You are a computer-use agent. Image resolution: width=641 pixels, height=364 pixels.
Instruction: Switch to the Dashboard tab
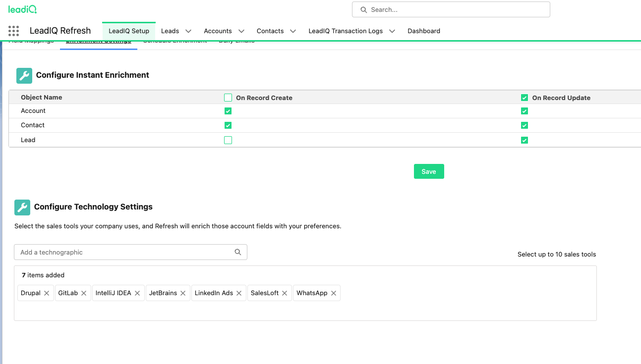point(423,31)
